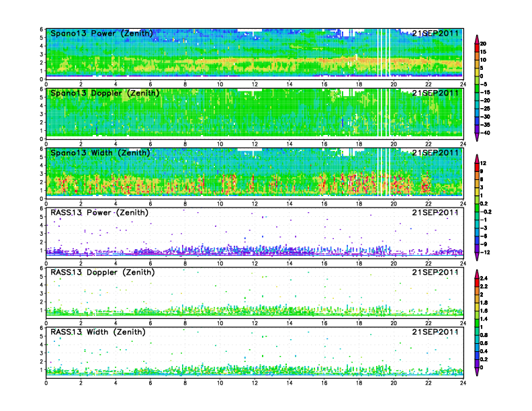532x411 pixels.
Task: Click x-axis tick "12" under the RASS13 Width panel
Action: tap(255, 383)
